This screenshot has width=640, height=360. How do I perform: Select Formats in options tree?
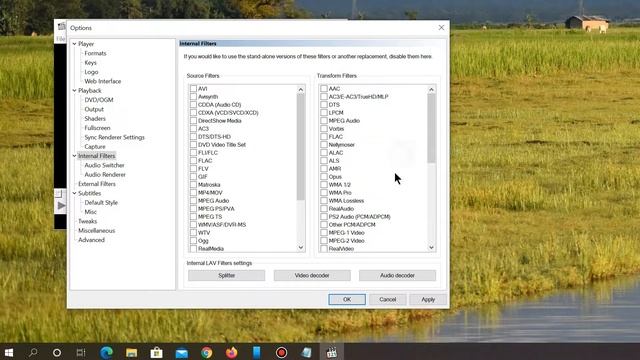96,53
